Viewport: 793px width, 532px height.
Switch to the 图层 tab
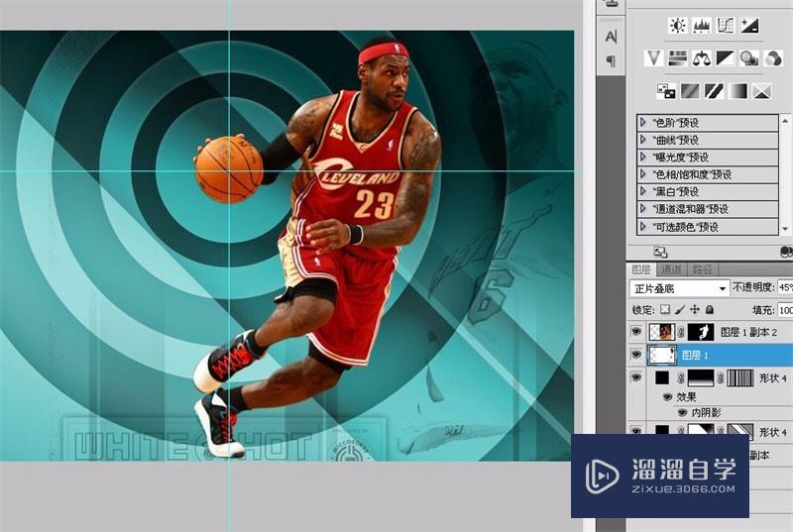(x=641, y=269)
